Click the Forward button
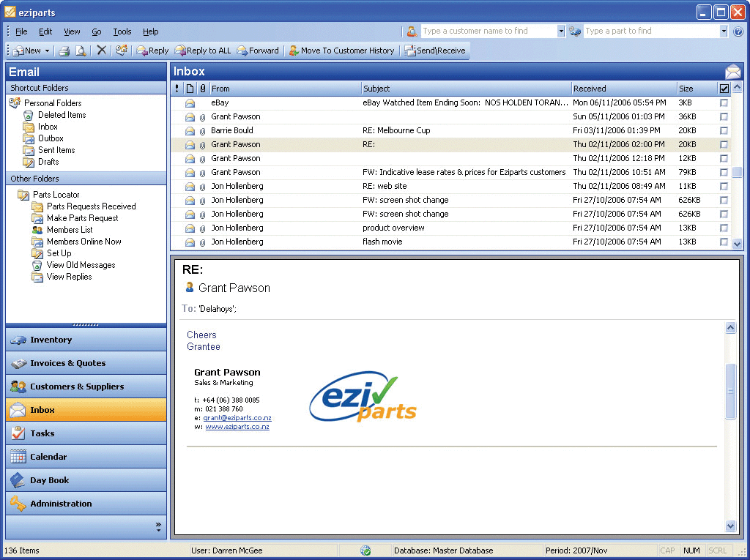Image resolution: width=750 pixels, height=560 pixels. 257,51
